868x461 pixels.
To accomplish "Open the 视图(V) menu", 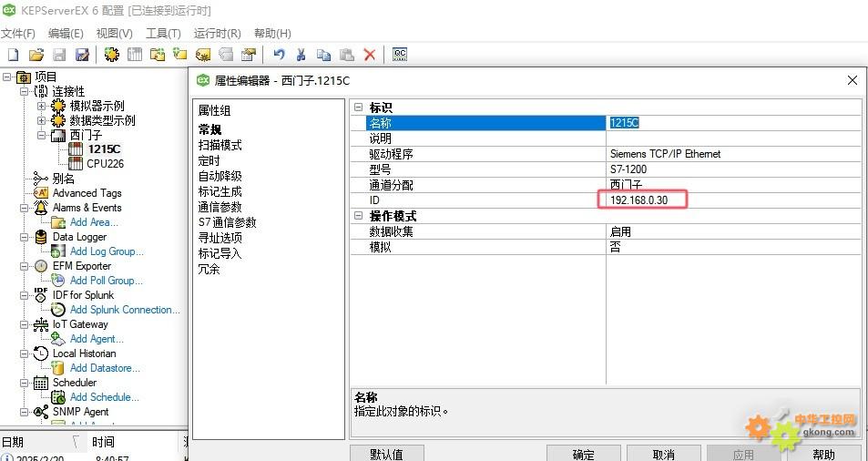I will [115, 33].
